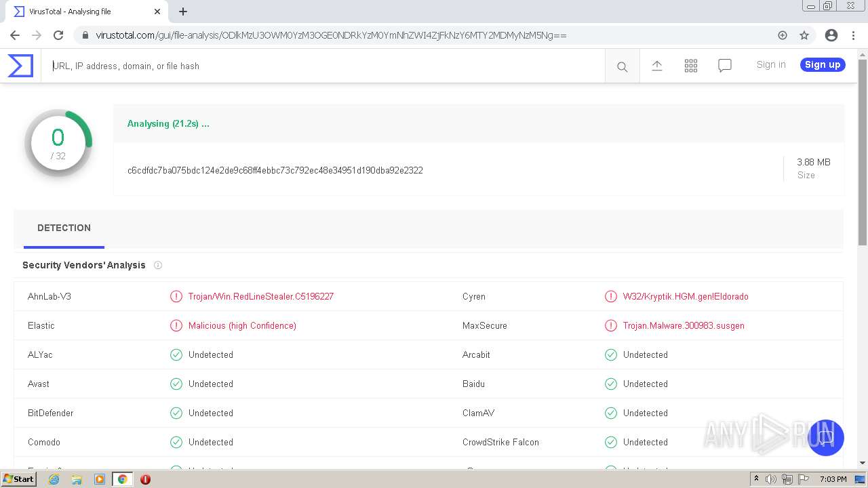Click the browser address bar URL
This screenshot has height=488, width=868.
tap(331, 35)
